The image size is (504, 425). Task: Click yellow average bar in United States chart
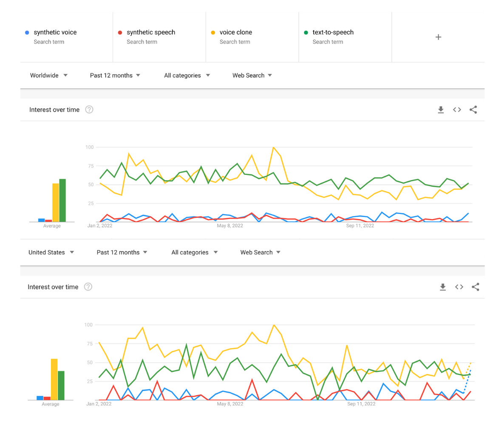coord(54,380)
